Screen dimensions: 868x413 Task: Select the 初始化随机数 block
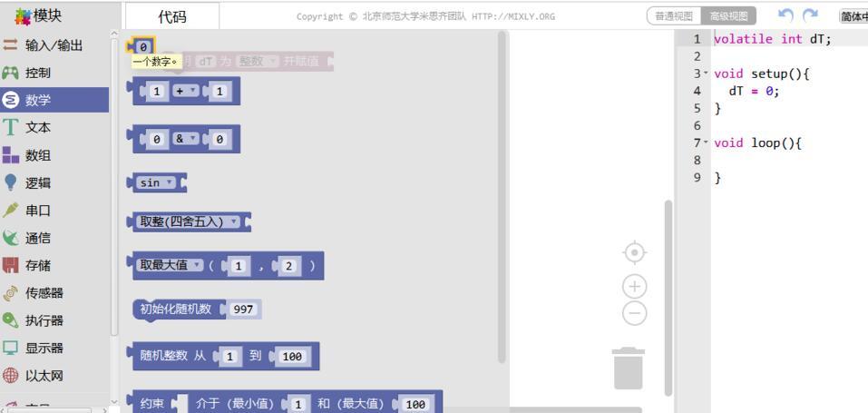click(x=175, y=310)
